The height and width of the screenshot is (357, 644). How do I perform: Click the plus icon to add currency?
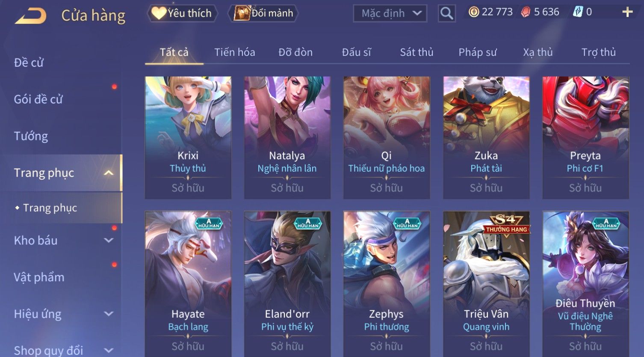[x=627, y=12]
